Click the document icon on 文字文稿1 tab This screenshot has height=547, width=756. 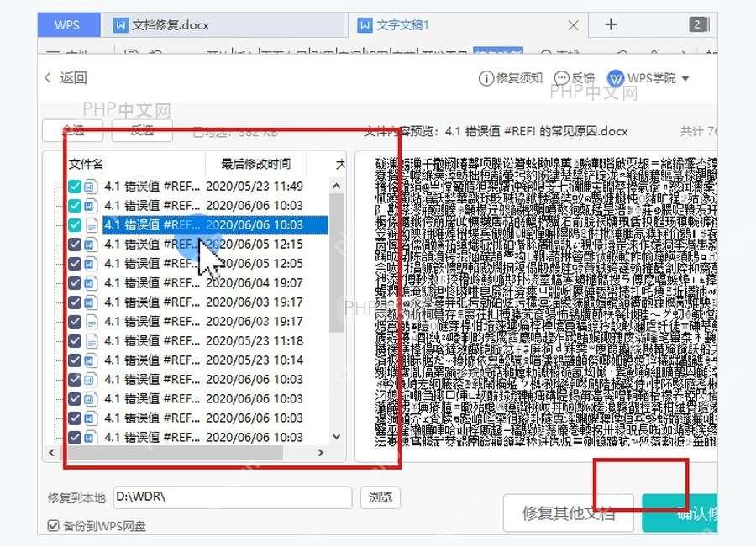tap(365, 25)
